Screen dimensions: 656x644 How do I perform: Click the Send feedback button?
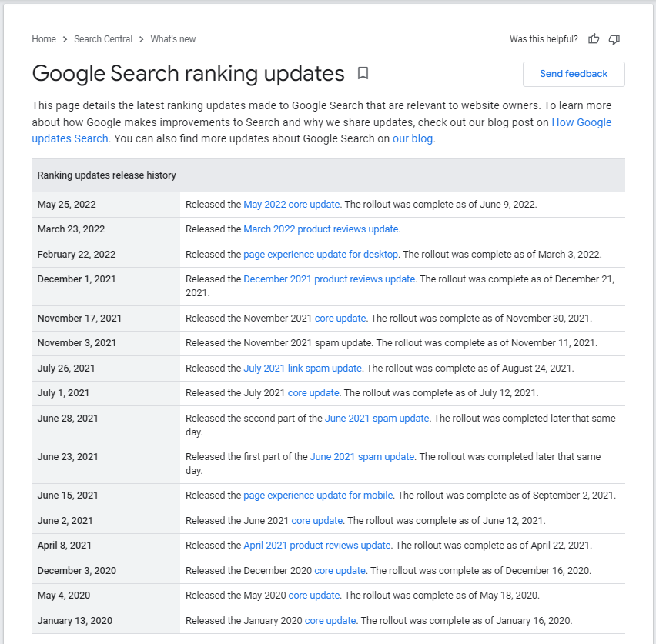(574, 74)
